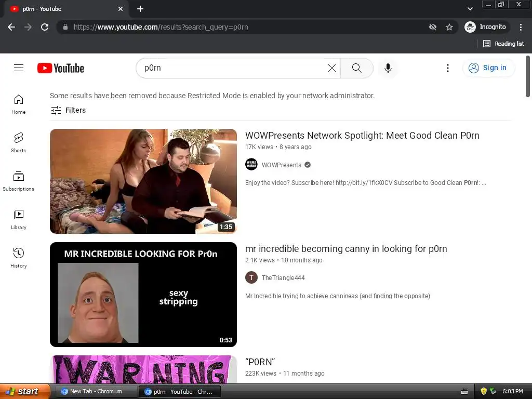Go to Home in the sidebar
The width and height of the screenshot is (532, 399).
pos(18,104)
